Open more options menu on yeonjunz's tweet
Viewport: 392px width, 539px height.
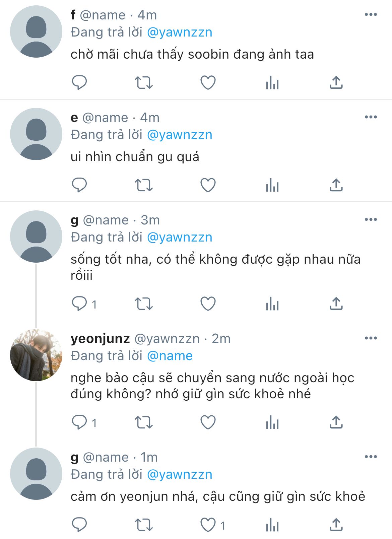[x=371, y=338]
